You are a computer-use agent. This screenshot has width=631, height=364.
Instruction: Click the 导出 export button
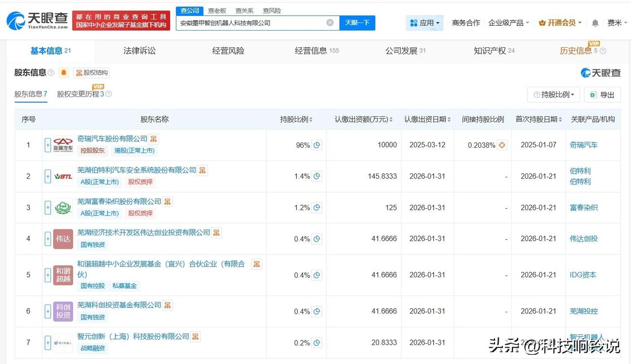[602, 95]
